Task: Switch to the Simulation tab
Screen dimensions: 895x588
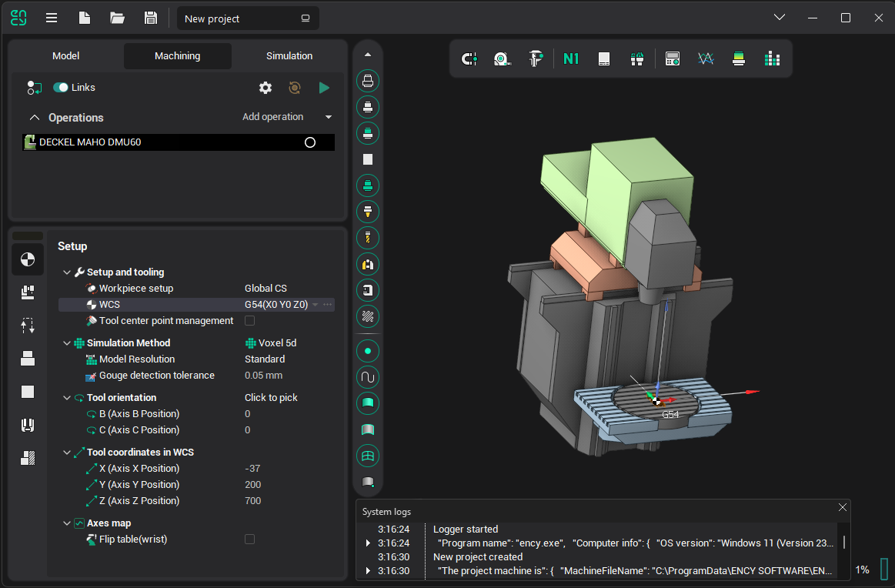Action: pyautogui.click(x=289, y=56)
